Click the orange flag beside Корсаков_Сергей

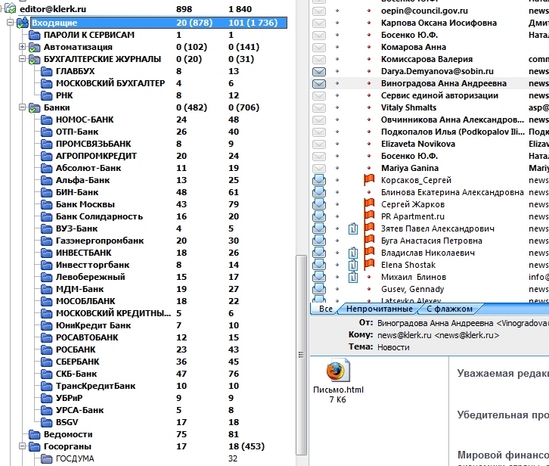click(369, 180)
